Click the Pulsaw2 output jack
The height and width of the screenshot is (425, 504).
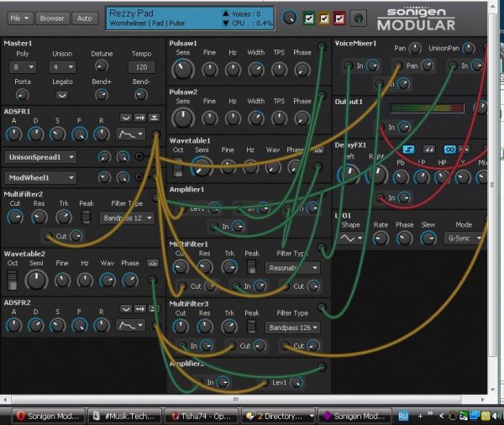[x=322, y=96]
